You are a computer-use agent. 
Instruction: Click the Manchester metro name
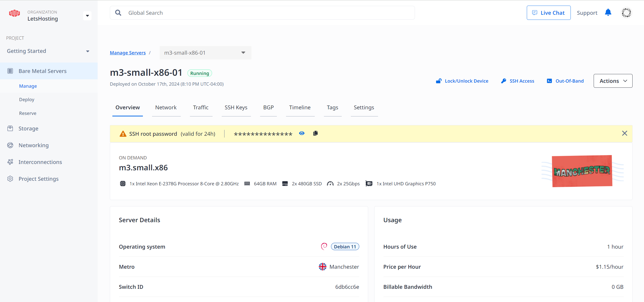pos(344,267)
